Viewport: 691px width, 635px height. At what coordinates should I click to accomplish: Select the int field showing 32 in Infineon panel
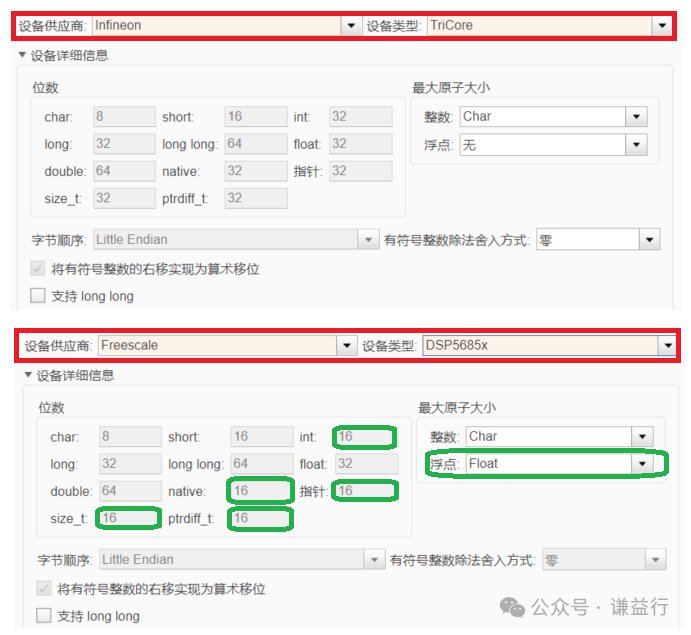(360, 117)
